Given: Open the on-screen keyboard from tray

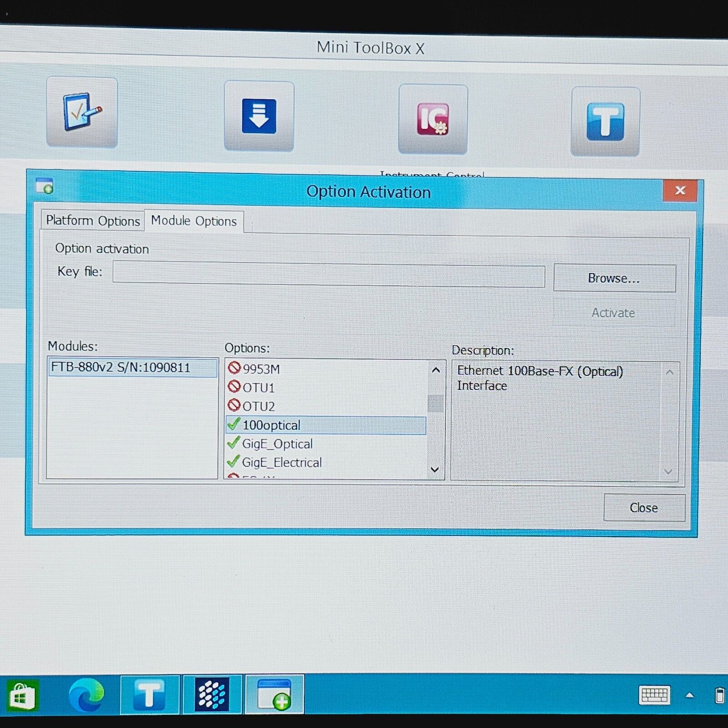Looking at the screenshot, I should coord(654,695).
